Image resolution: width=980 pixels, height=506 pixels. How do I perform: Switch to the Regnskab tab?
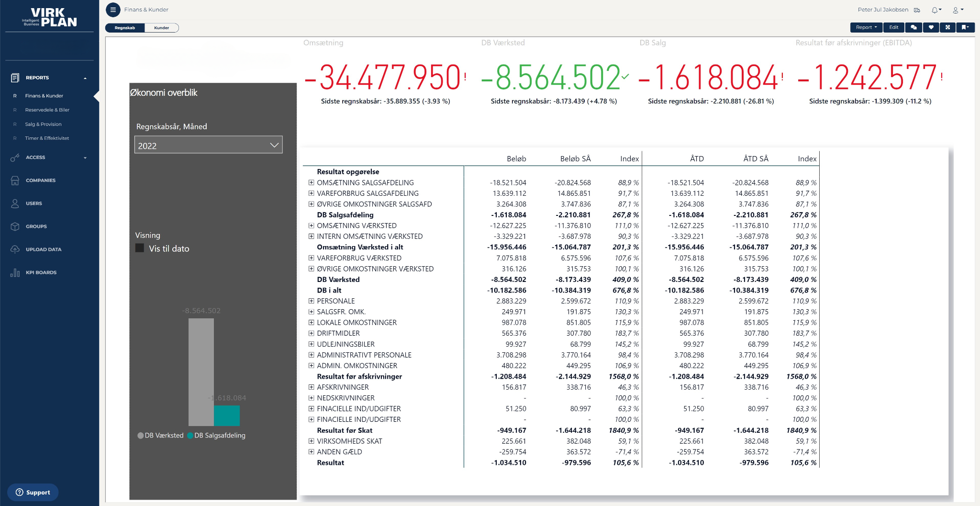125,28
